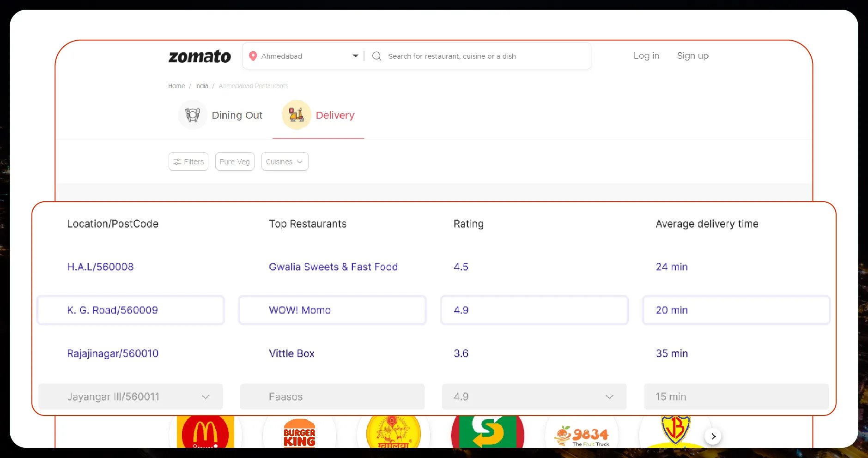The image size is (868, 458).
Task: Select the Delivery tab
Action: (335, 115)
